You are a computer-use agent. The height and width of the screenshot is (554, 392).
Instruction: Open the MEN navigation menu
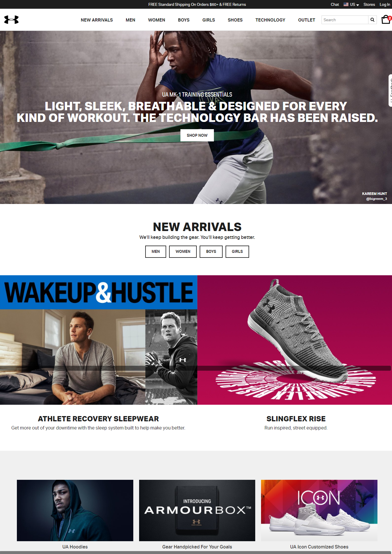130,20
